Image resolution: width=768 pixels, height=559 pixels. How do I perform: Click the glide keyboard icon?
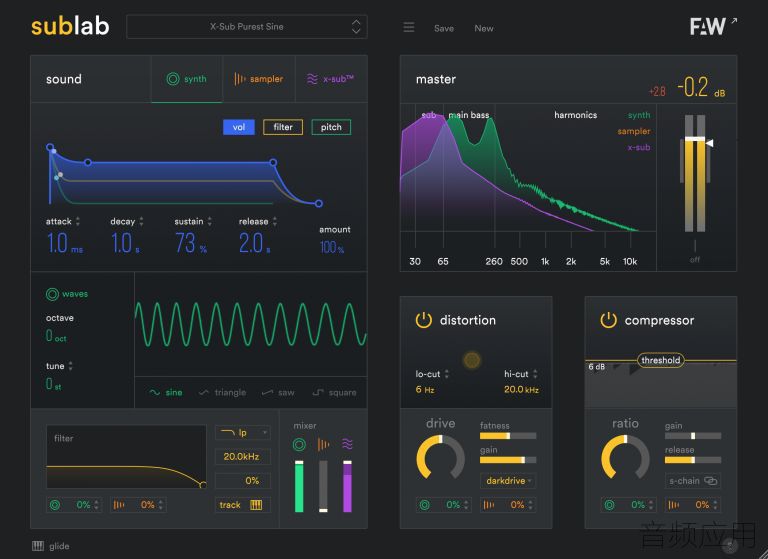tap(38, 546)
